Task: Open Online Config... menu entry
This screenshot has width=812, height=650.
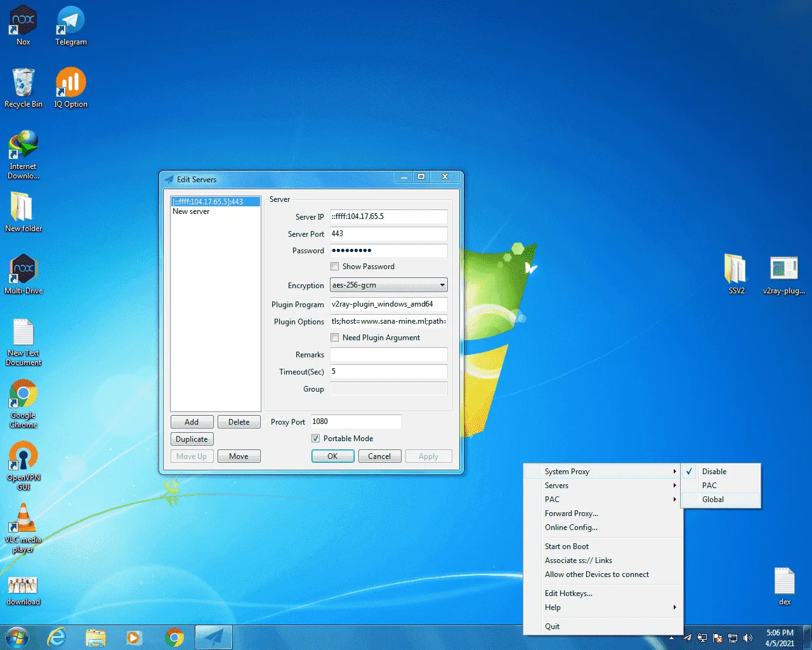Action: (x=603, y=527)
